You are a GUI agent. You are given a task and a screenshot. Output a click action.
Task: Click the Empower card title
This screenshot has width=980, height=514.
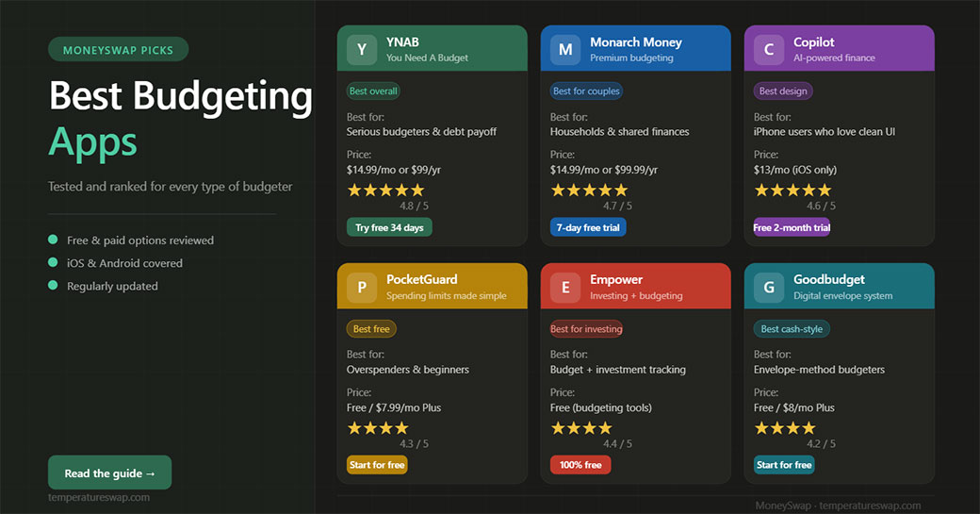pyautogui.click(x=616, y=279)
